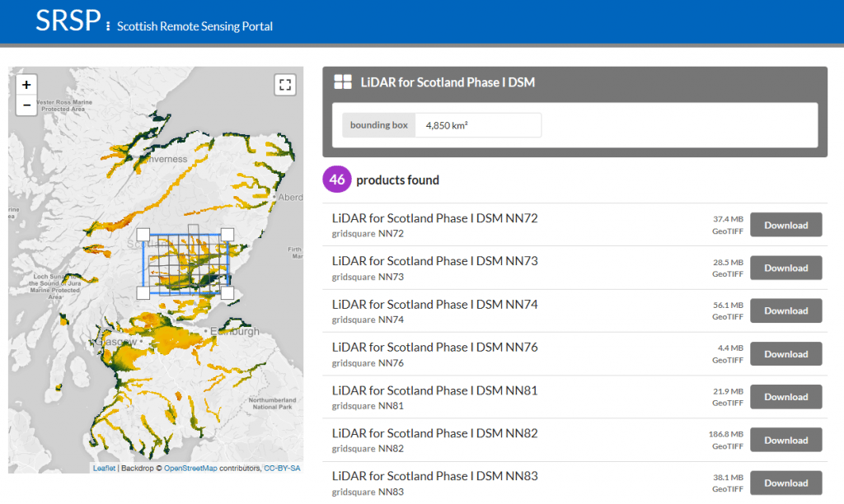
Task: Select the LiDAR for Scotland Phase I DSM NN83 title
Action: [x=434, y=476]
